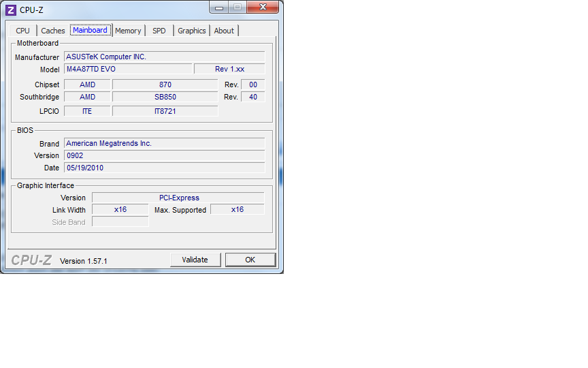Click the disabled maximize button
Screen dimensions: 588x368
point(238,7)
